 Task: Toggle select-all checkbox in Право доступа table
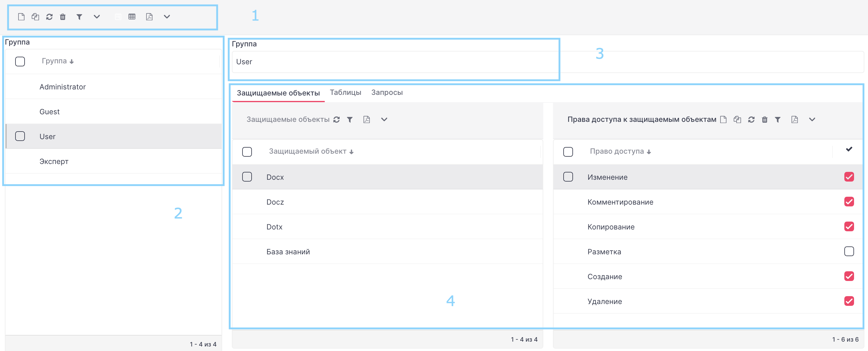[568, 152]
